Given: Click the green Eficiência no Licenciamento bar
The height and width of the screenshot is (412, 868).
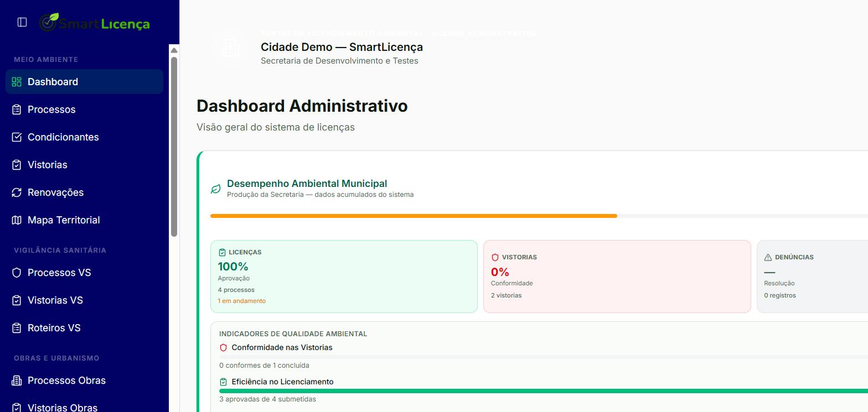Looking at the screenshot, I should 544,391.
